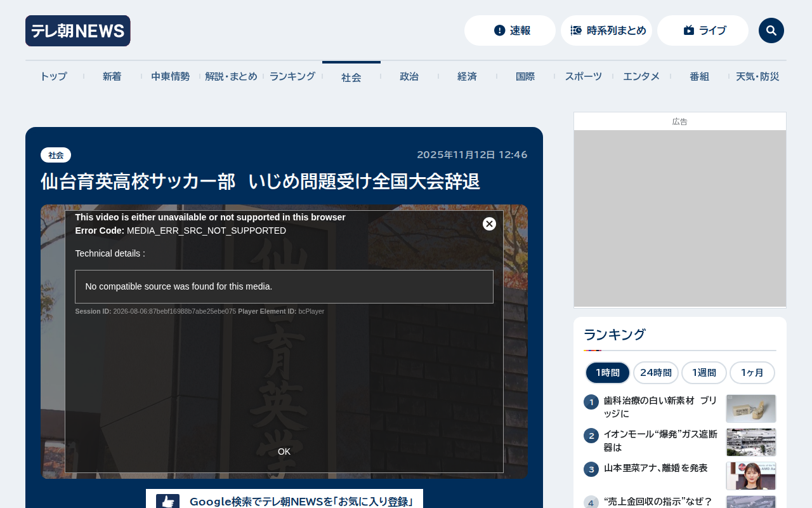The height and width of the screenshot is (508, 812).
Task: Select the 24時間 ranking filter
Action: click(x=656, y=373)
